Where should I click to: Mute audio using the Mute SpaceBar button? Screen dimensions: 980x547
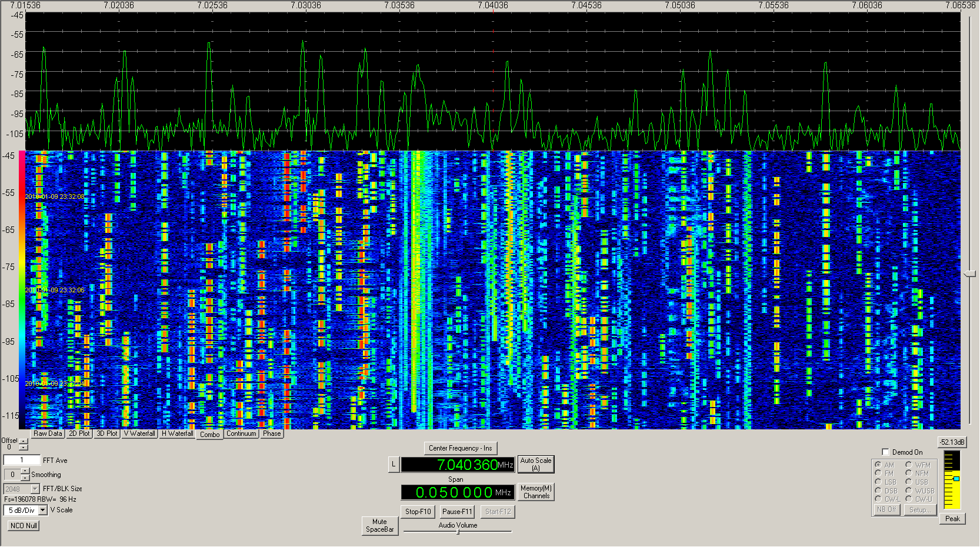(379, 526)
